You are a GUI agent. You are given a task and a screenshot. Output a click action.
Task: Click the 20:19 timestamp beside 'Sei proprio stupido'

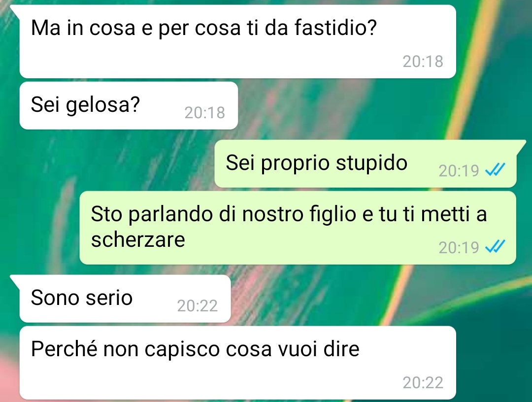tap(459, 170)
